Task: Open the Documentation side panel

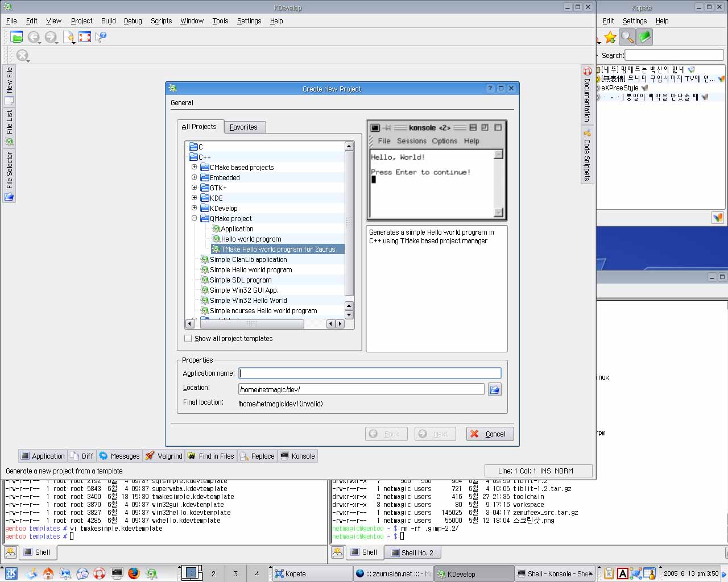Action: coord(587,94)
